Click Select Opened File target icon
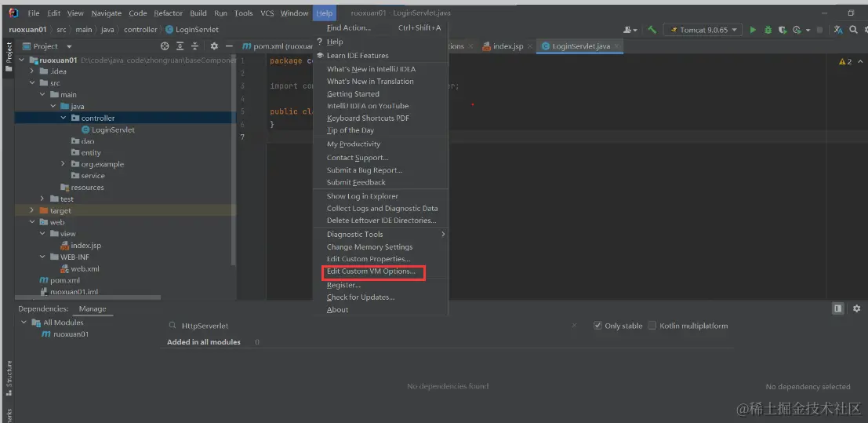This screenshot has height=423, width=868. pyautogui.click(x=165, y=46)
